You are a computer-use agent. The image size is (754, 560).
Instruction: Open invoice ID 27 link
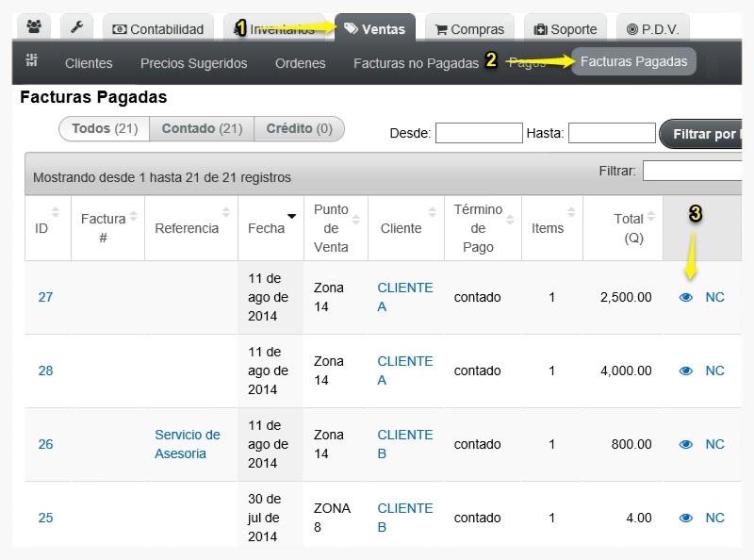click(x=45, y=297)
